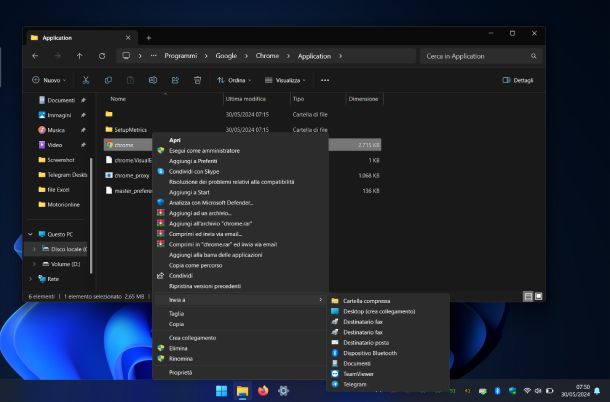Open Windows Security tray icon
Viewport: 610px width, 402px height.
[x=512, y=391]
